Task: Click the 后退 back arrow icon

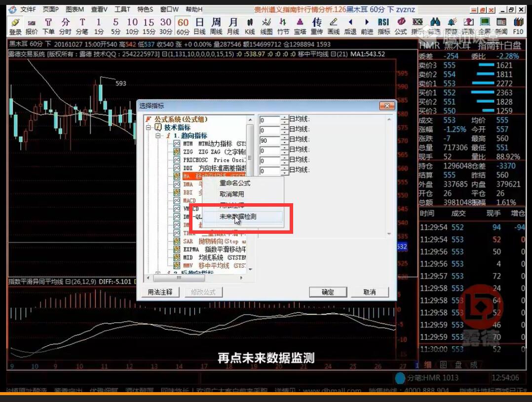Action: tap(350, 26)
